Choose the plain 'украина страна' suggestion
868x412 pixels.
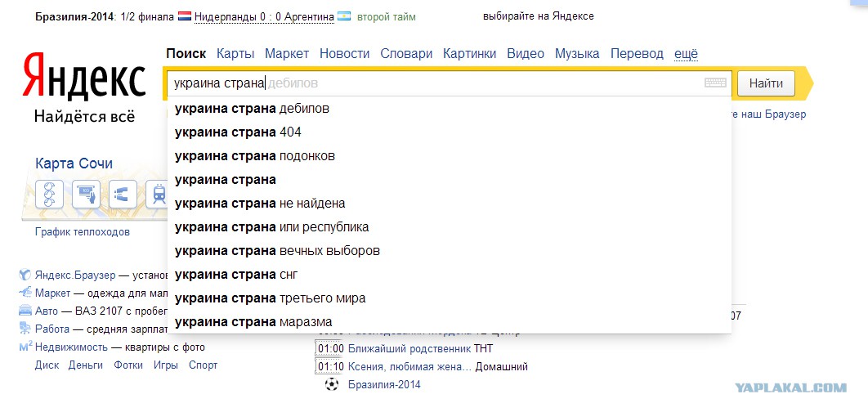coord(449,180)
